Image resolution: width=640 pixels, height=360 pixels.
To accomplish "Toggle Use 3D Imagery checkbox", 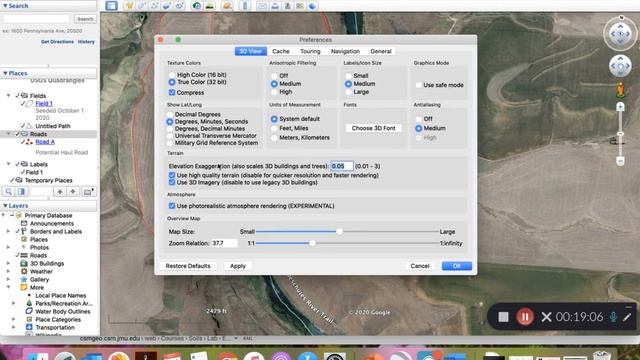I will 172,182.
